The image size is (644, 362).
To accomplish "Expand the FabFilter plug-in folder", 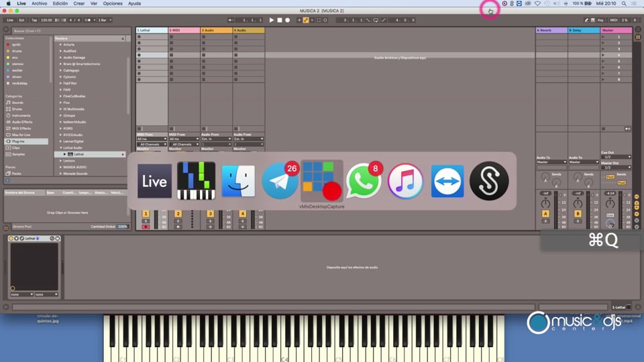I will (61, 83).
